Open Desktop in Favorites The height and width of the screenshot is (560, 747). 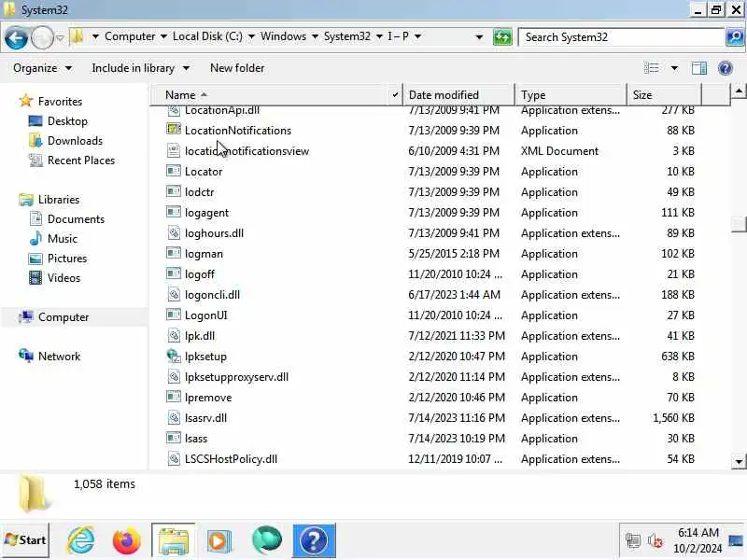[67, 121]
